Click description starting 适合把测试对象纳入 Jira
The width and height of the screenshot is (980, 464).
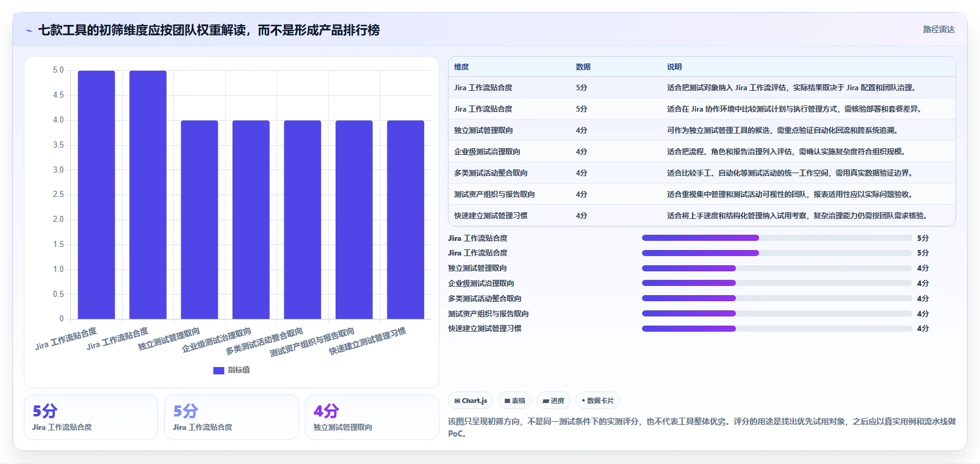(791, 88)
